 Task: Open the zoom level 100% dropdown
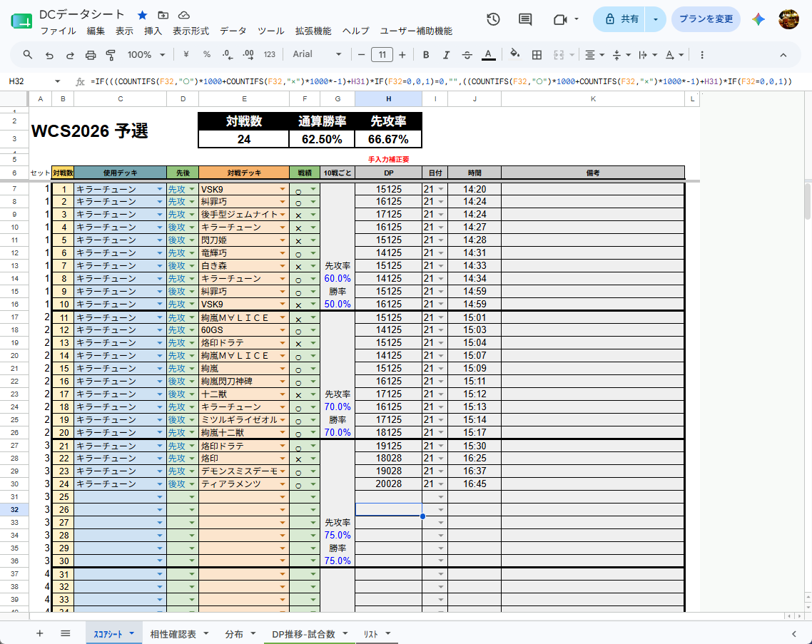[146, 55]
